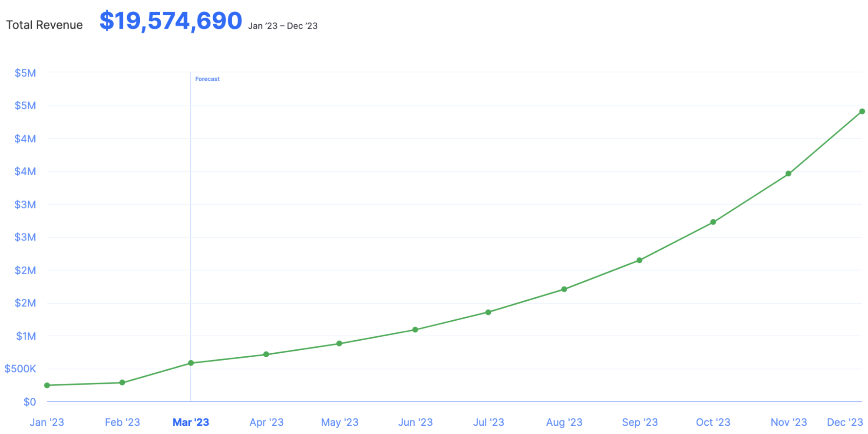Screen dimensions: 868x434
Task: Click the $0 label at the bottom of the y-axis
Action: [x=30, y=401]
